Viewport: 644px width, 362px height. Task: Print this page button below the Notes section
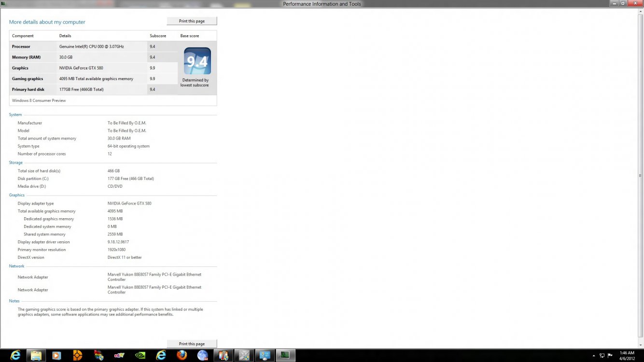click(192, 344)
